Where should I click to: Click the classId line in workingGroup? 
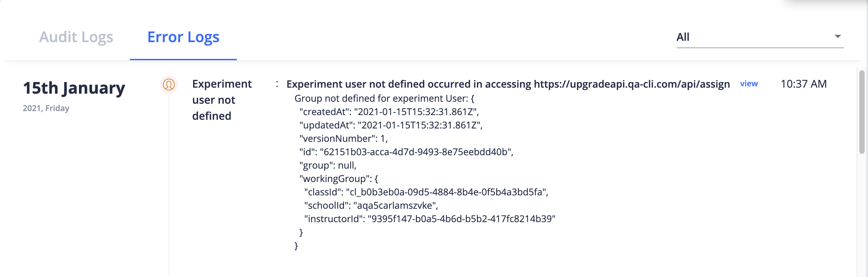(x=426, y=192)
